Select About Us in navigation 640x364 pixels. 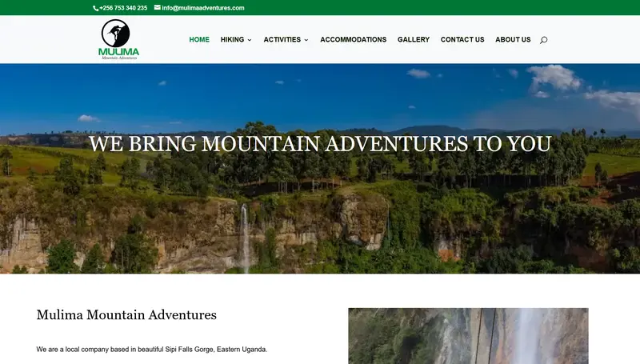[x=513, y=39]
